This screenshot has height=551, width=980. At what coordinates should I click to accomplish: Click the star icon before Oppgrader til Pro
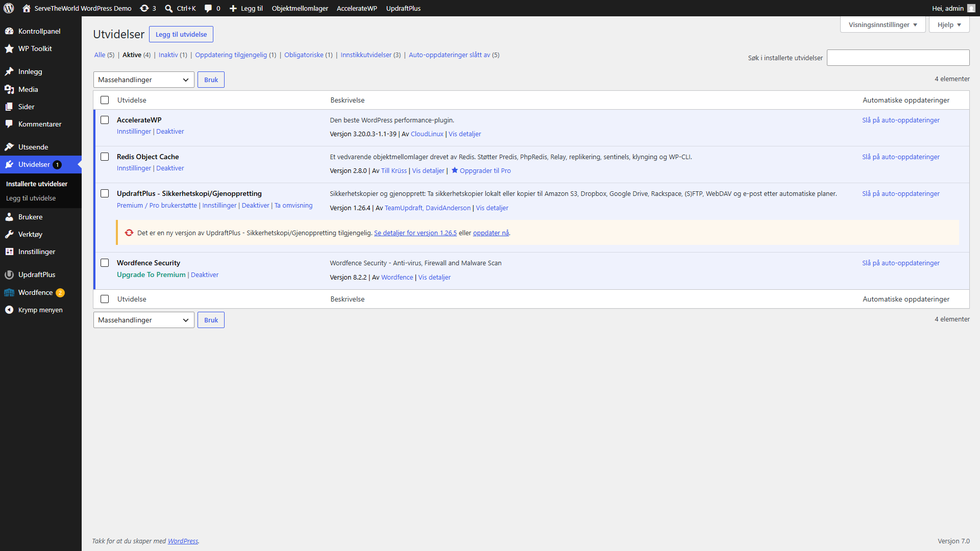pyautogui.click(x=455, y=170)
